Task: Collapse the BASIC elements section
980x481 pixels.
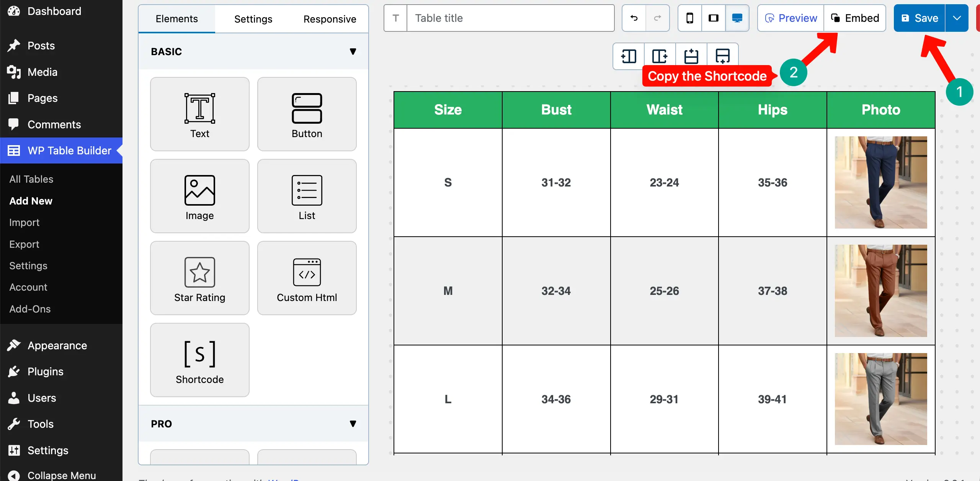Action: point(353,51)
